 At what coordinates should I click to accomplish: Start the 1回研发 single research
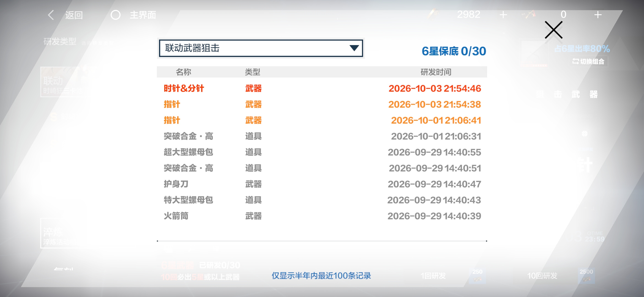point(433,276)
